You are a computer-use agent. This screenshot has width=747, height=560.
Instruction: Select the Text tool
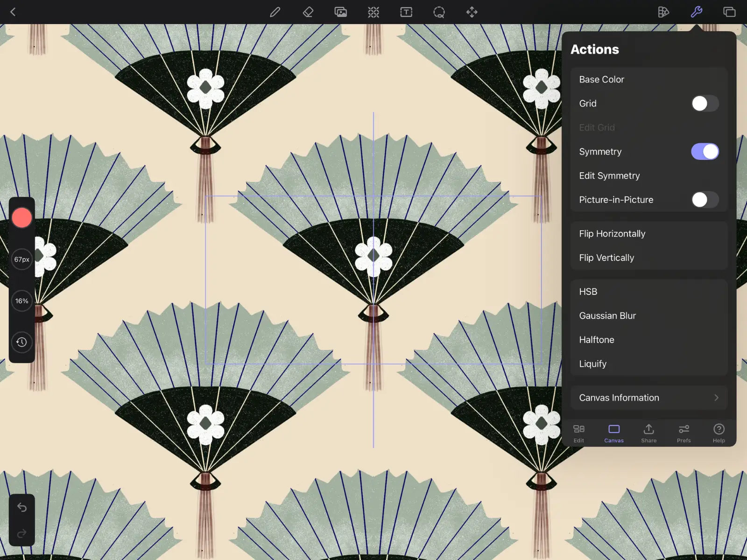pos(406,12)
